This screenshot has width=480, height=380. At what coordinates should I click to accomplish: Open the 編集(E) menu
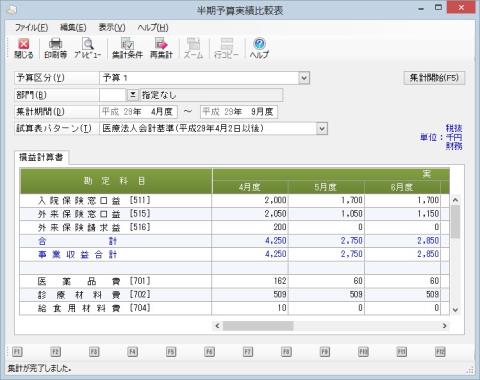[73, 27]
